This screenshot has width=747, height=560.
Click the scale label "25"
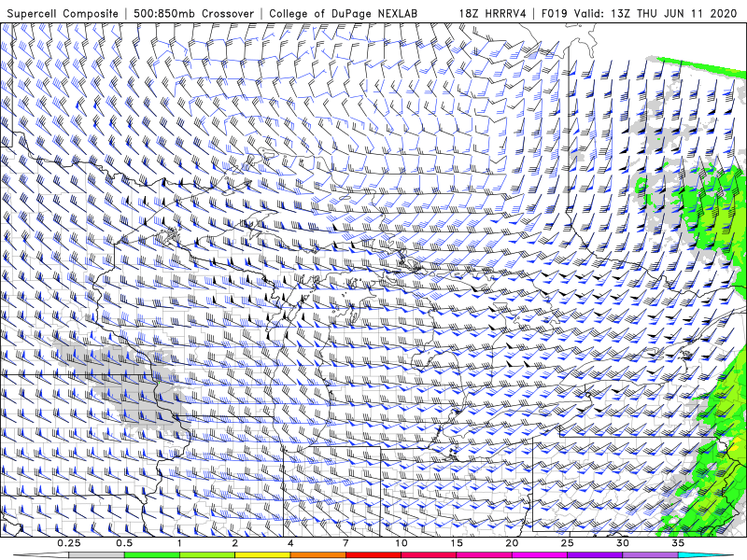568,543
